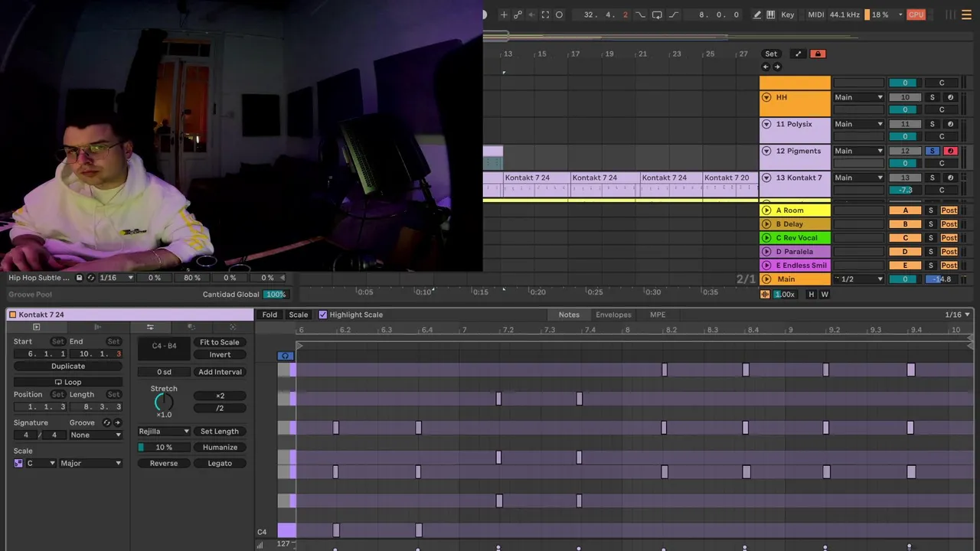This screenshot has width=980, height=551.
Task: Open the clip tab with play icon
Action: pyautogui.click(x=36, y=327)
